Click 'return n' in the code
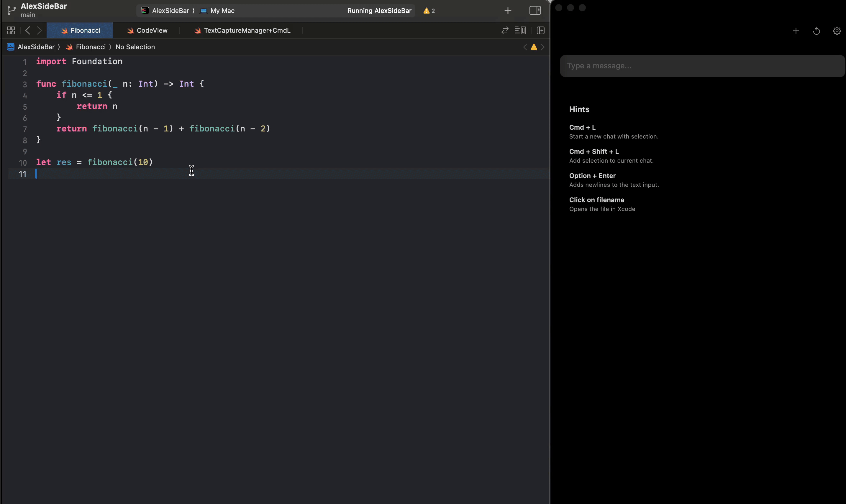Image resolution: width=846 pixels, height=504 pixels. point(97,106)
